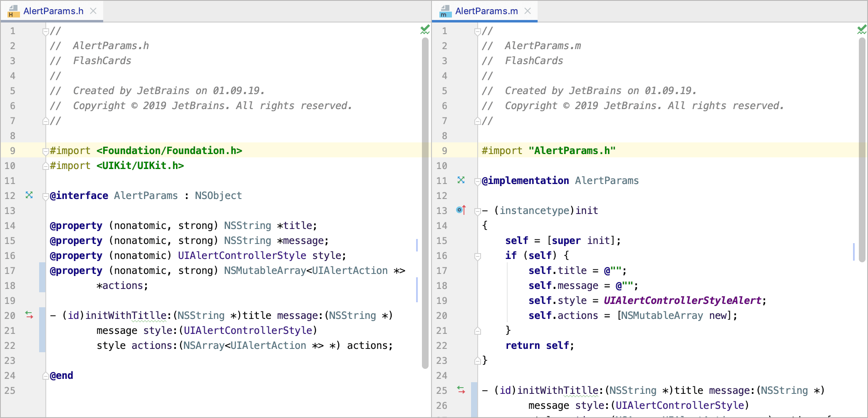This screenshot has width=868, height=418.
Task: Click the return self; statement
Action: (x=540, y=346)
